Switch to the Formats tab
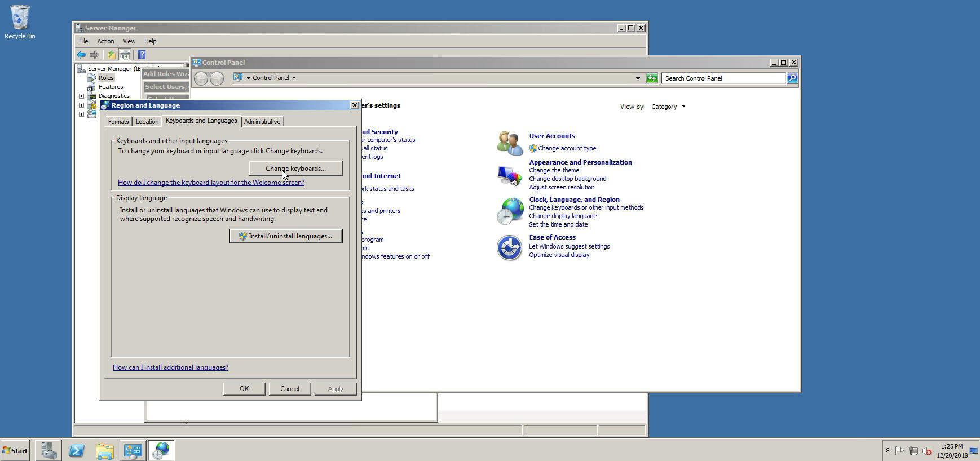The width and height of the screenshot is (980, 461). tap(118, 122)
